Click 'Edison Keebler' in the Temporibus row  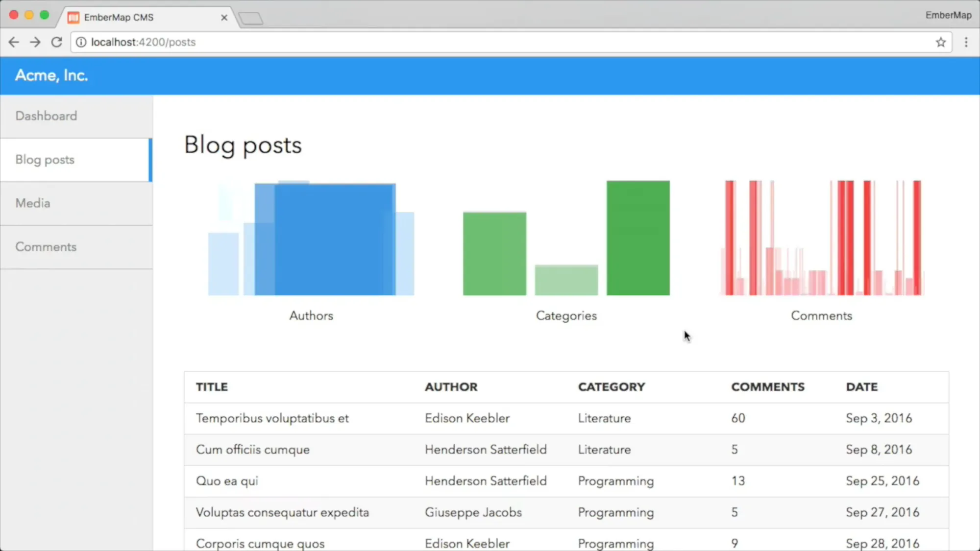pyautogui.click(x=467, y=418)
